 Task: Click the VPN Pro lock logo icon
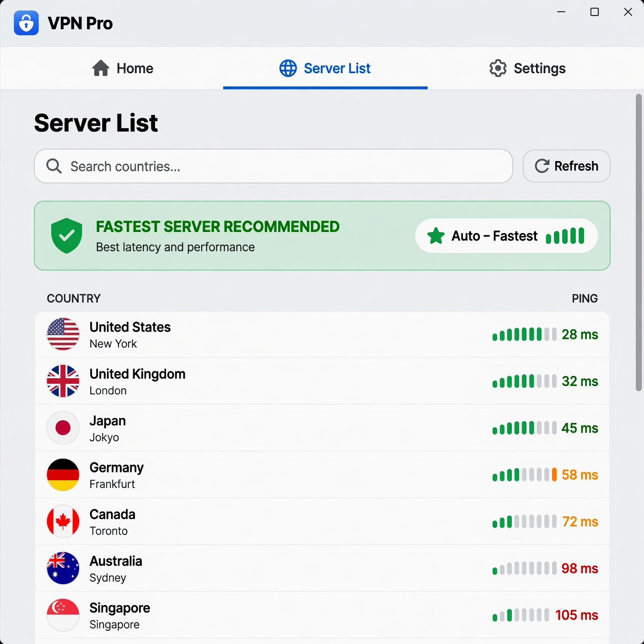pyautogui.click(x=26, y=23)
